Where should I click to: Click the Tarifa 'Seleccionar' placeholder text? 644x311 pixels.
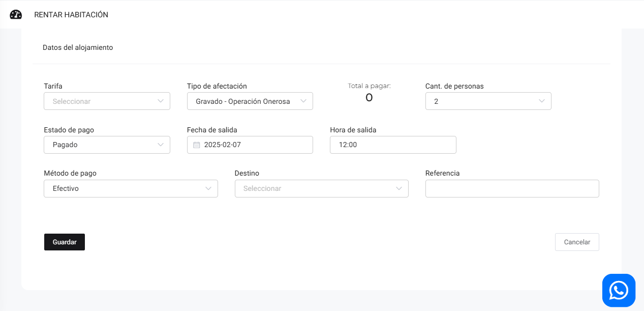(72, 101)
